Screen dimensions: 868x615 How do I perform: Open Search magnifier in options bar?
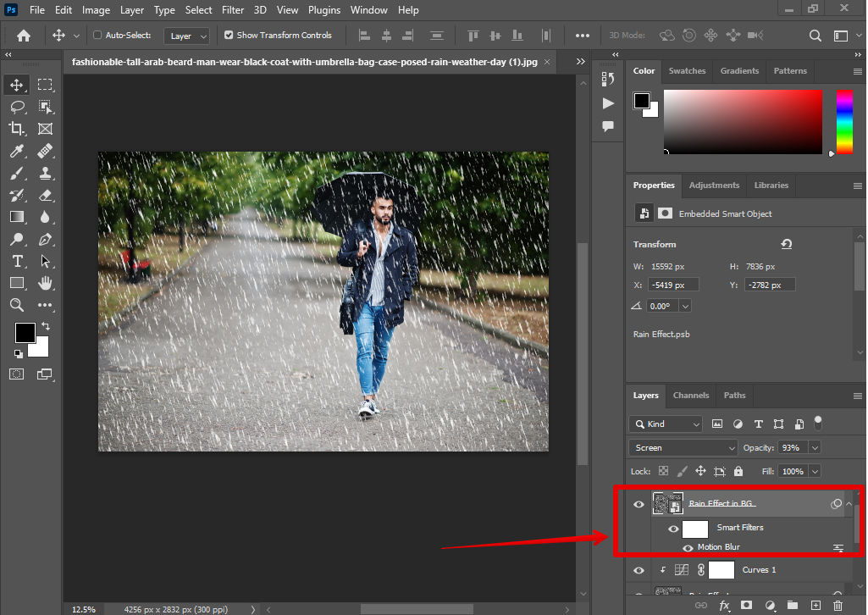coord(815,36)
